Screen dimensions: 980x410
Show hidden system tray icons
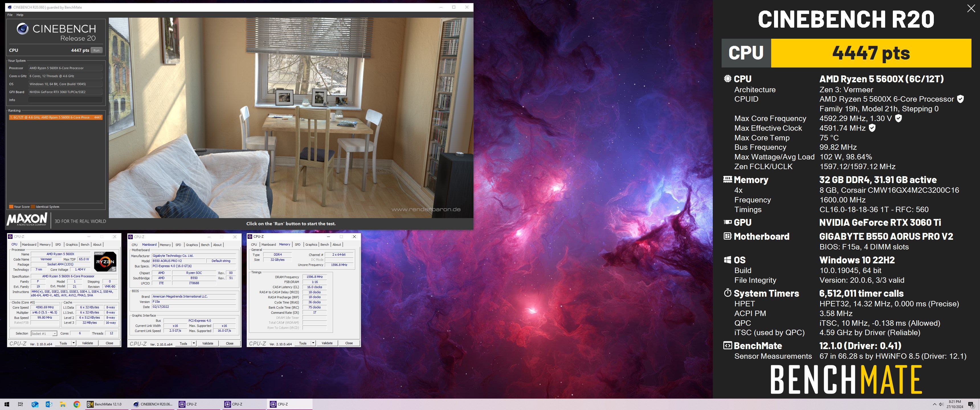point(934,404)
